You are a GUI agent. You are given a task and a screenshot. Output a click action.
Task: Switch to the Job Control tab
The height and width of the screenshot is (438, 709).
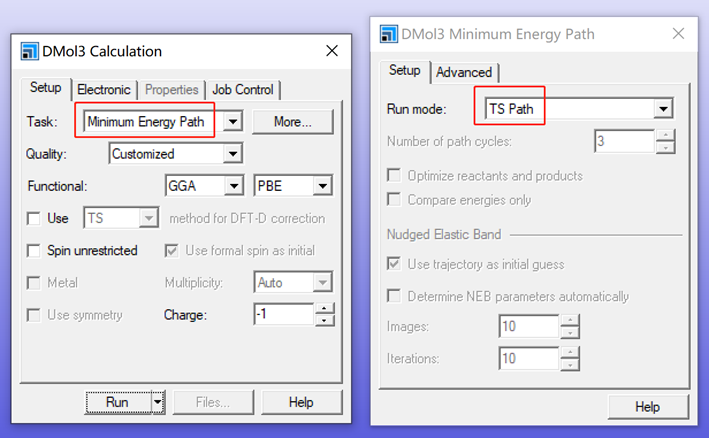243,89
